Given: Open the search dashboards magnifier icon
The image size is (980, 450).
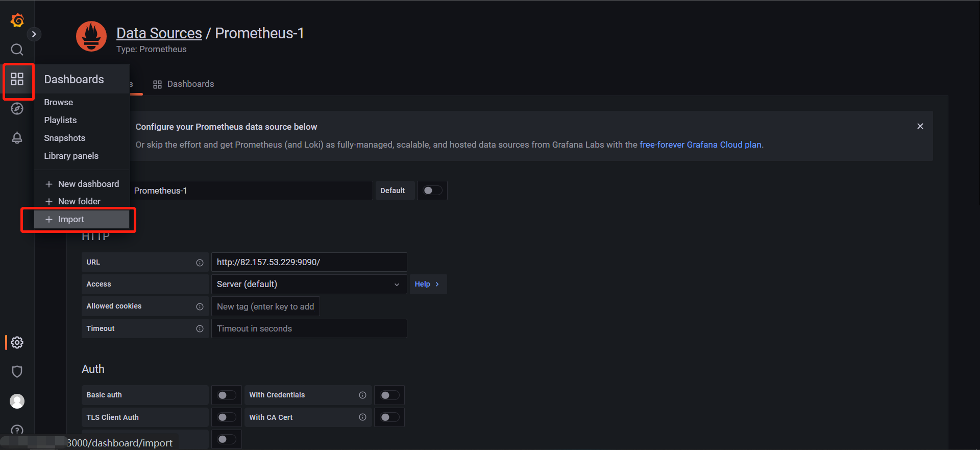Looking at the screenshot, I should pyautogui.click(x=17, y=50).
